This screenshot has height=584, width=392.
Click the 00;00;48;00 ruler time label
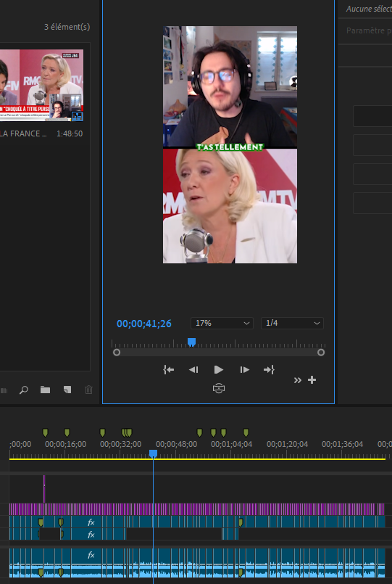[176, 444]
